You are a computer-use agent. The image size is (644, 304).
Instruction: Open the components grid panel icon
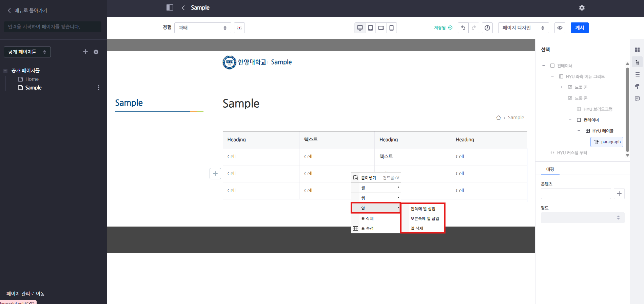coord(637,50)
